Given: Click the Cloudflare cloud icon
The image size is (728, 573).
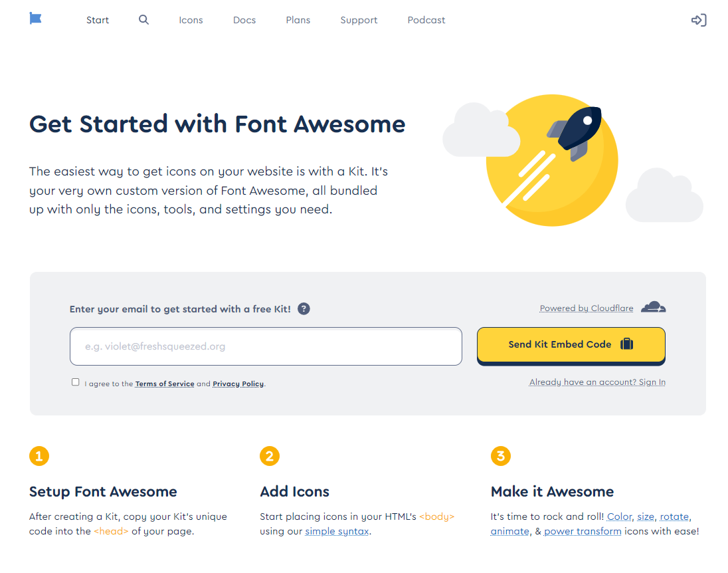Looking at the screenshot, I should coord(653,306).
